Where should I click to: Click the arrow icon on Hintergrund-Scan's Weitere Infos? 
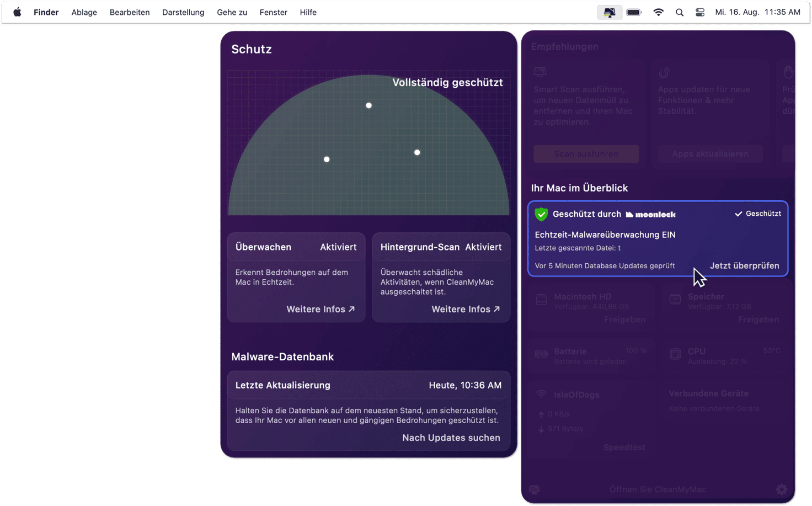tap(496, 309)
